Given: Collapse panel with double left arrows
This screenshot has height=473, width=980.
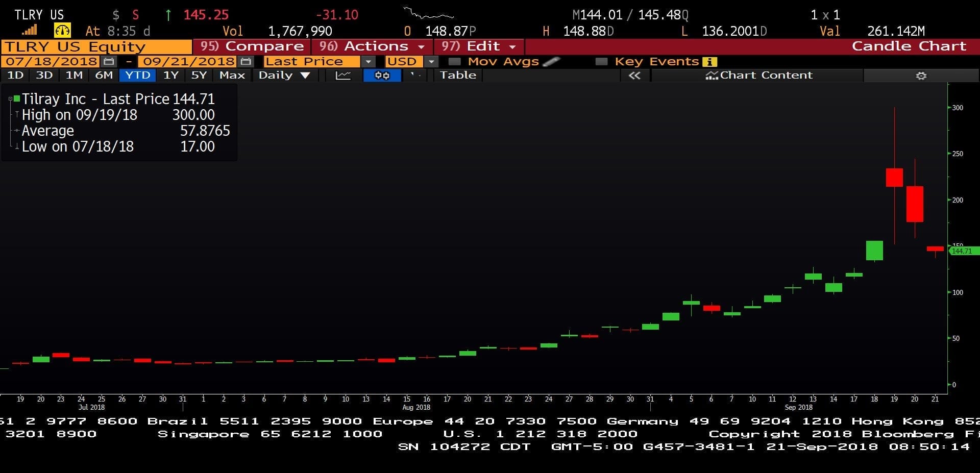Looking at the screenshot, I should [634, 76].
